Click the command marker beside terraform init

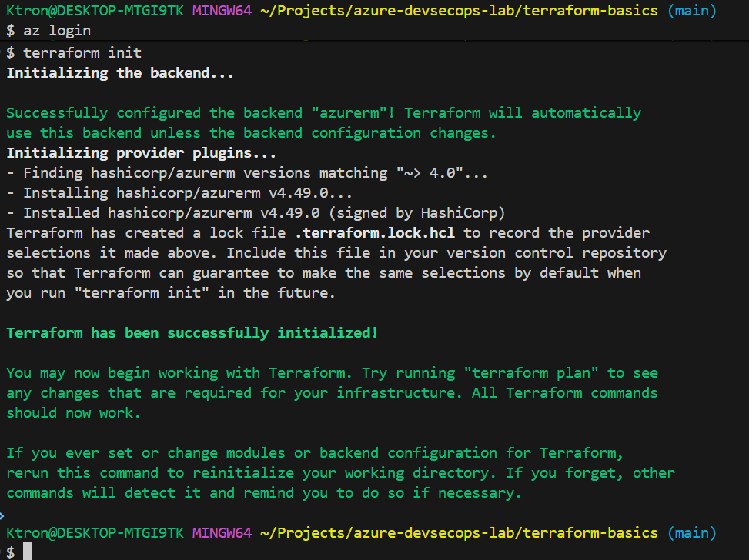coord(2,52)
